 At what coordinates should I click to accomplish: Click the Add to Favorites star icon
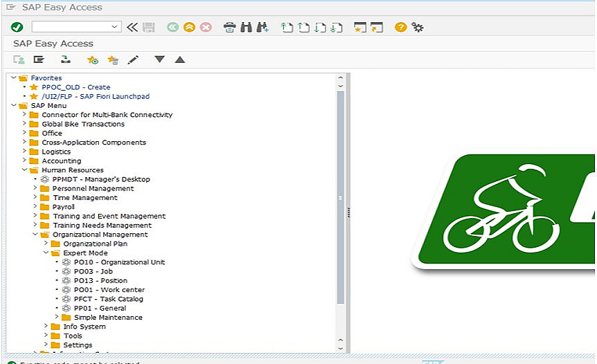coord(93,60)
